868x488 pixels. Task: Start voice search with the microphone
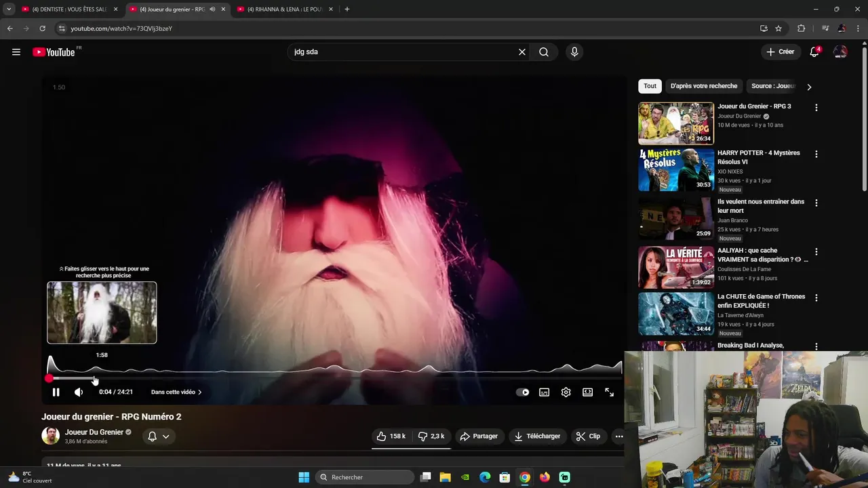[x=574, y=52]
